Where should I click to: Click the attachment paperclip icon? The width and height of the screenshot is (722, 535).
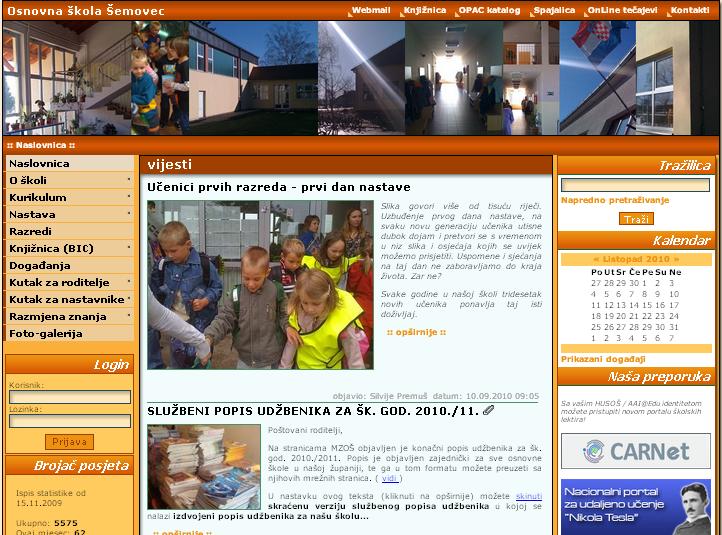coord(488,410)
